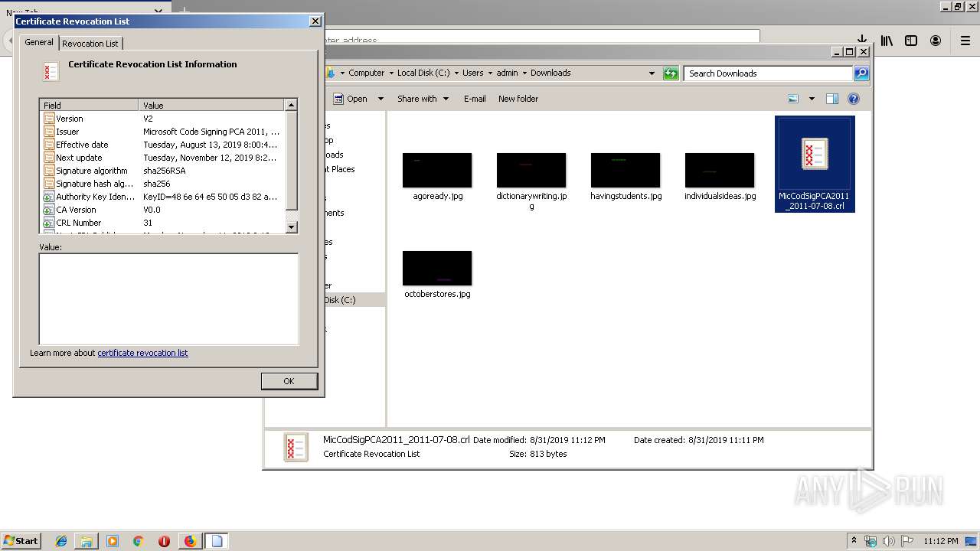Screen dimensions: 980x551
Task: Close the Certificate Revocation List dialog
Action: point(315,21)
